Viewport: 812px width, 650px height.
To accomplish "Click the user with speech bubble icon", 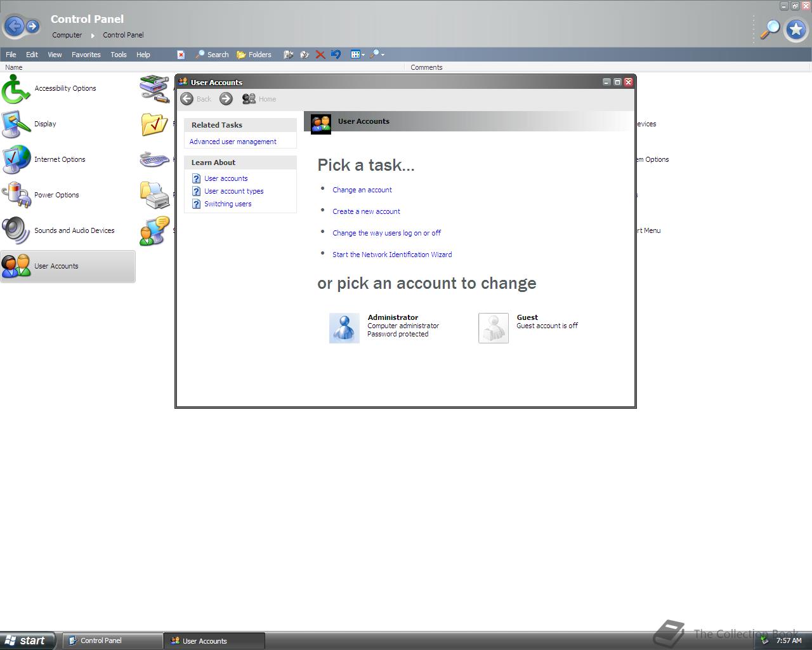I will (154, 230).
